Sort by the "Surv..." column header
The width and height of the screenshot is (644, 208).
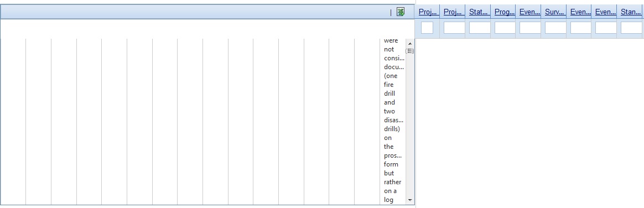[555, 12]
